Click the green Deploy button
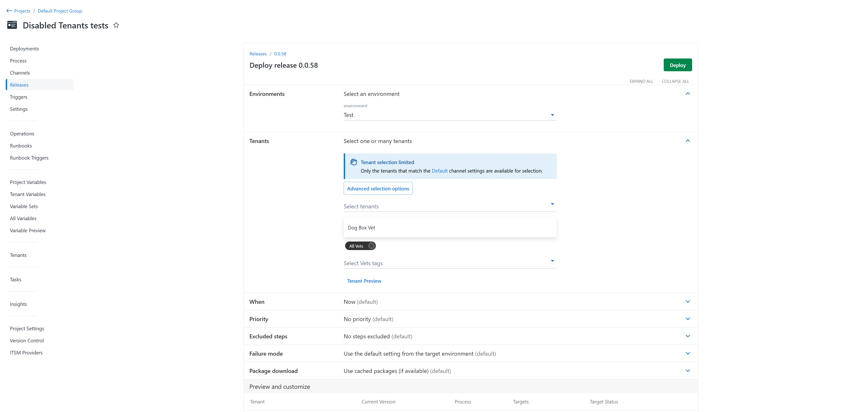This screenshot has height=412, width=868. (x=678, y=65)
